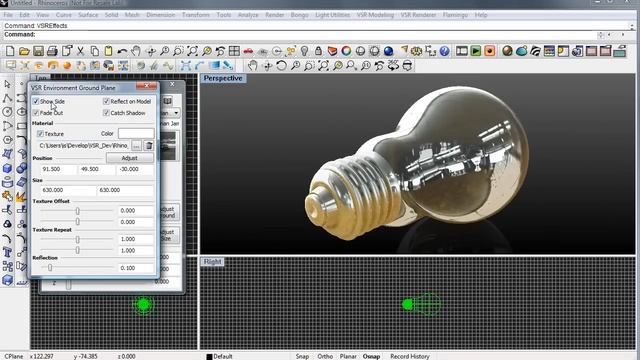The height and width of the screenshot is (360, 640).
Task: Click the Print icon
Action: 52,51
